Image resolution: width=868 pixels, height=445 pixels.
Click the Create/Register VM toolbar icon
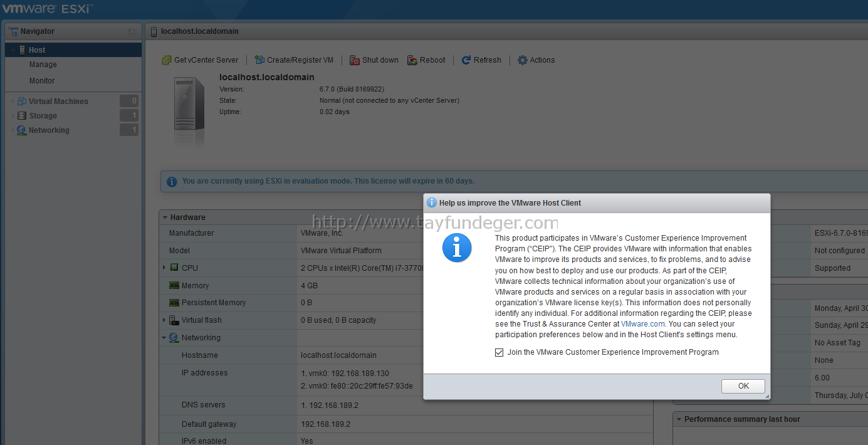tap(259, 60)
